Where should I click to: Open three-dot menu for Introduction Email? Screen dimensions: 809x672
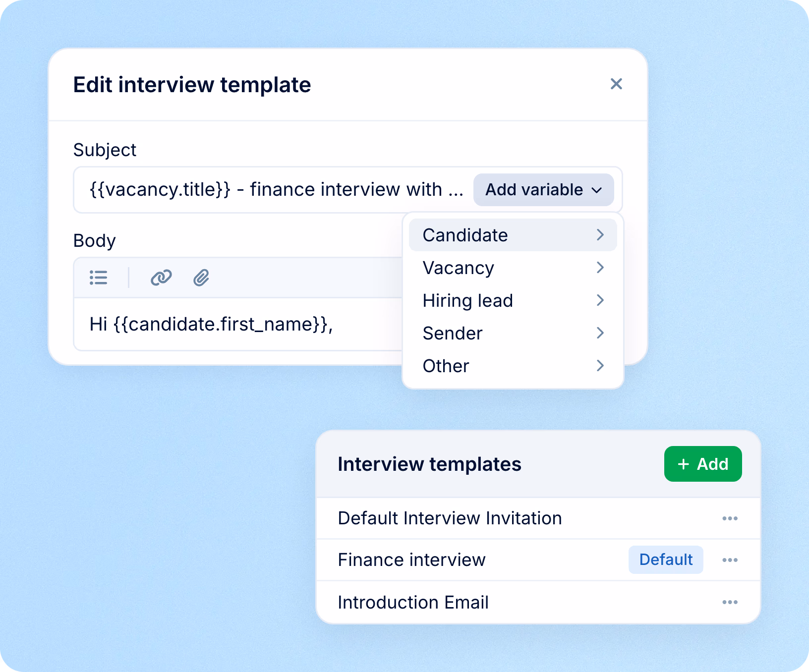(x=730, y=602)
